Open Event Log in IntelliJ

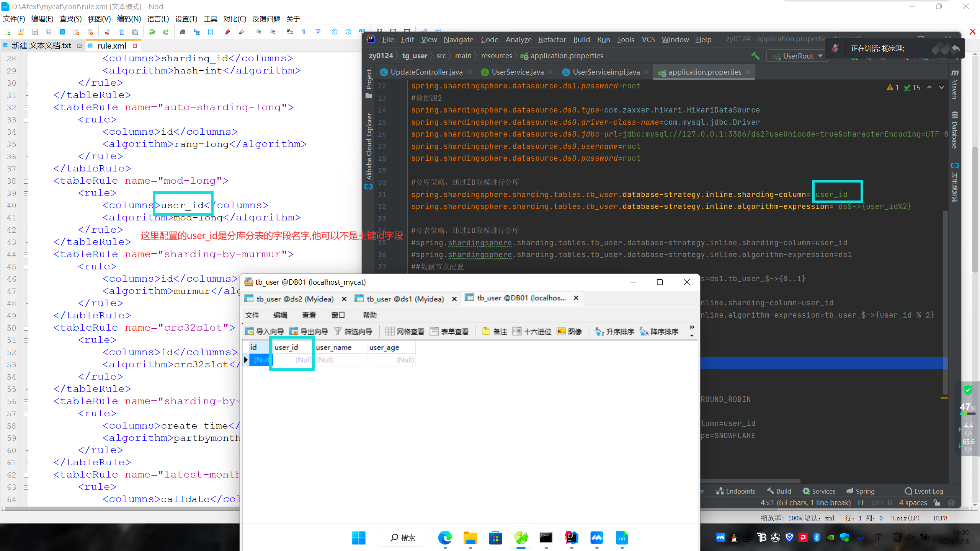924,491
